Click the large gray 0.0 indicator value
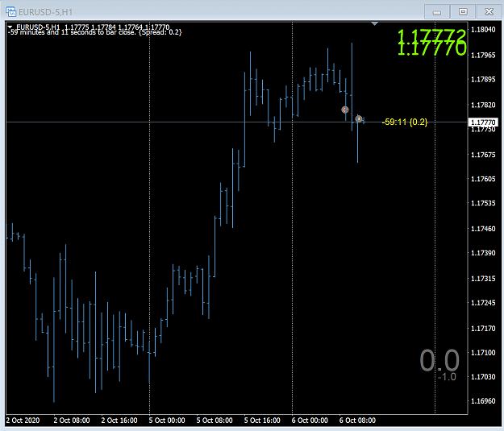Viewport: 504px width, 431px height. click(x=439, y=360)
